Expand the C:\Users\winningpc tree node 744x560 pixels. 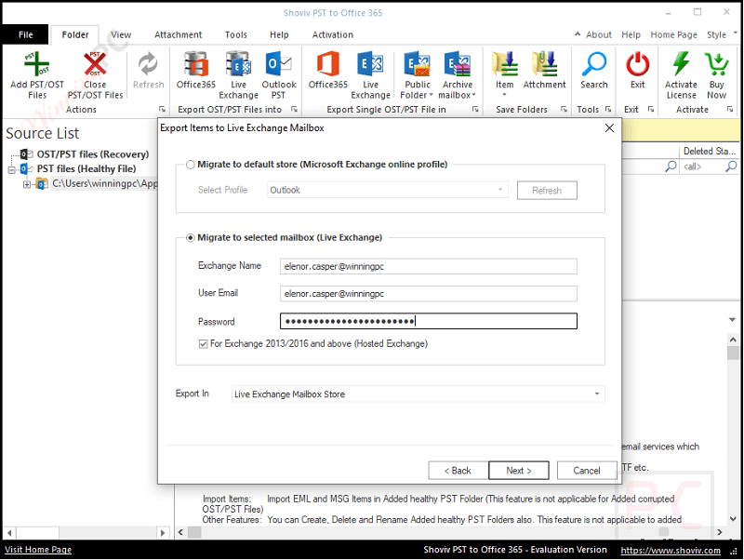point(27,184)
